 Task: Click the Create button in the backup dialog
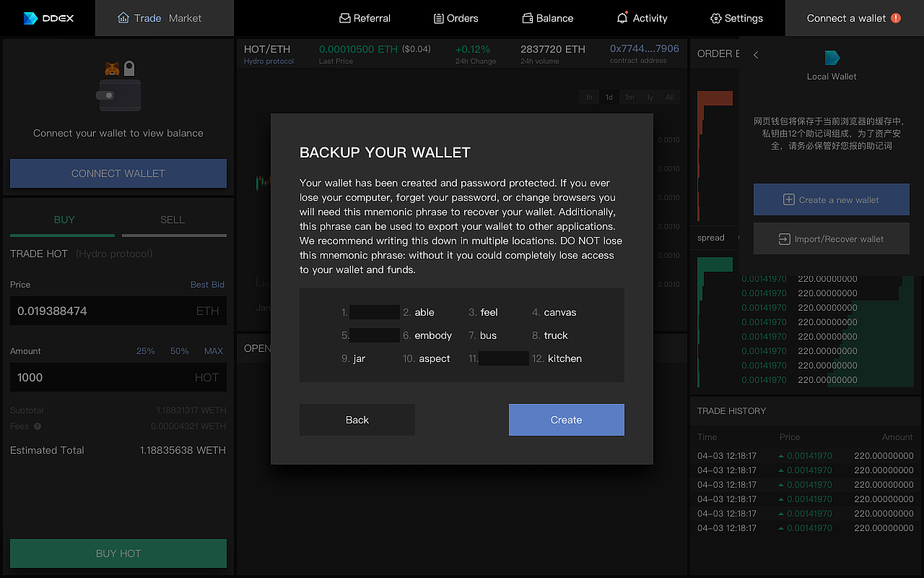coord(567,420)
